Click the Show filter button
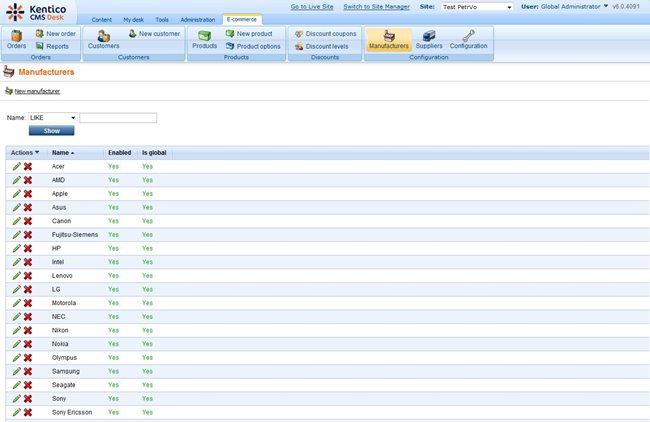 pos(52,131)
